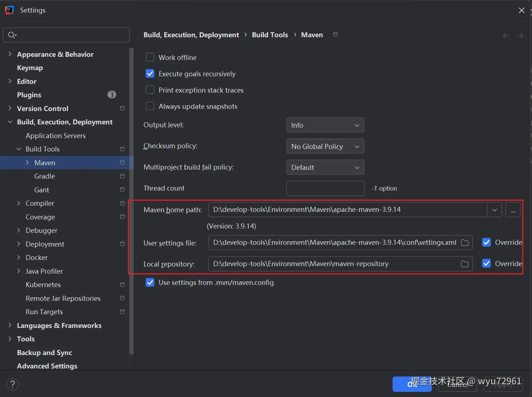
Task: Expand the Maven node
Action: pos(27,162)
